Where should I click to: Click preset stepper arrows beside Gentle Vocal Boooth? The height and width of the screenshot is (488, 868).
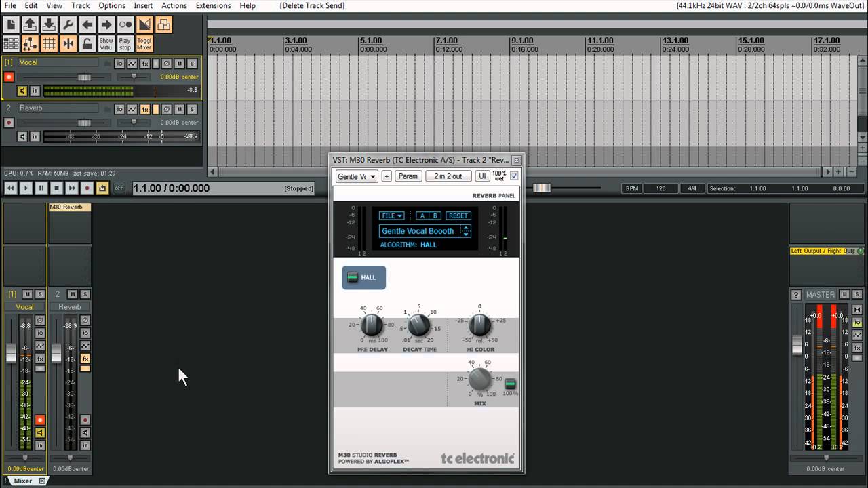465,231
